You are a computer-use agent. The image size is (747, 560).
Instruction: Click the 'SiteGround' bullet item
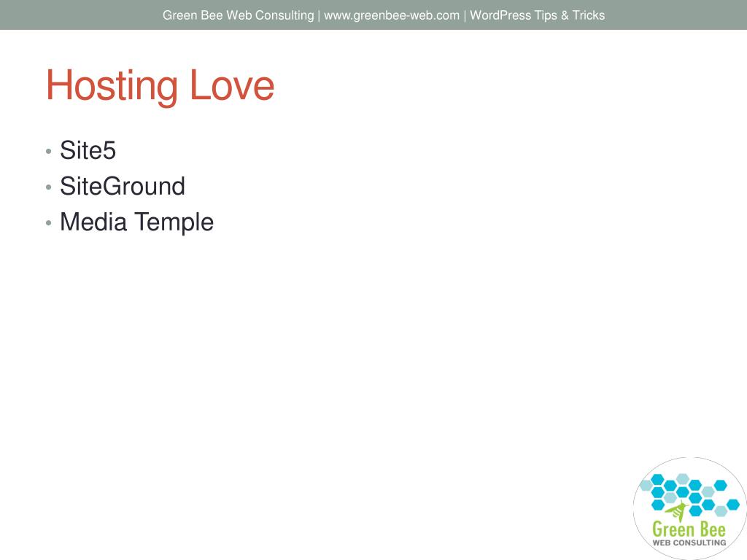(123, 186)
